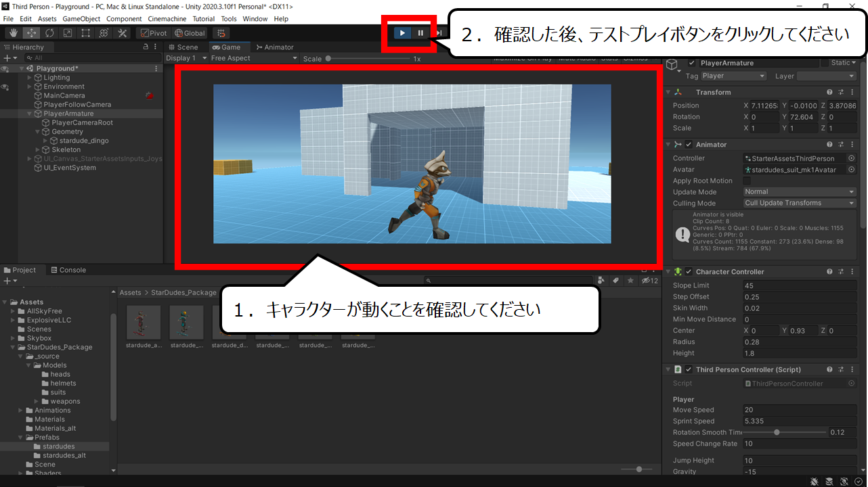Switch to the Scene tab
Image resolution: width=868 pixels, height=487 pixels.
pyautogui.click(x=183, y=47)
